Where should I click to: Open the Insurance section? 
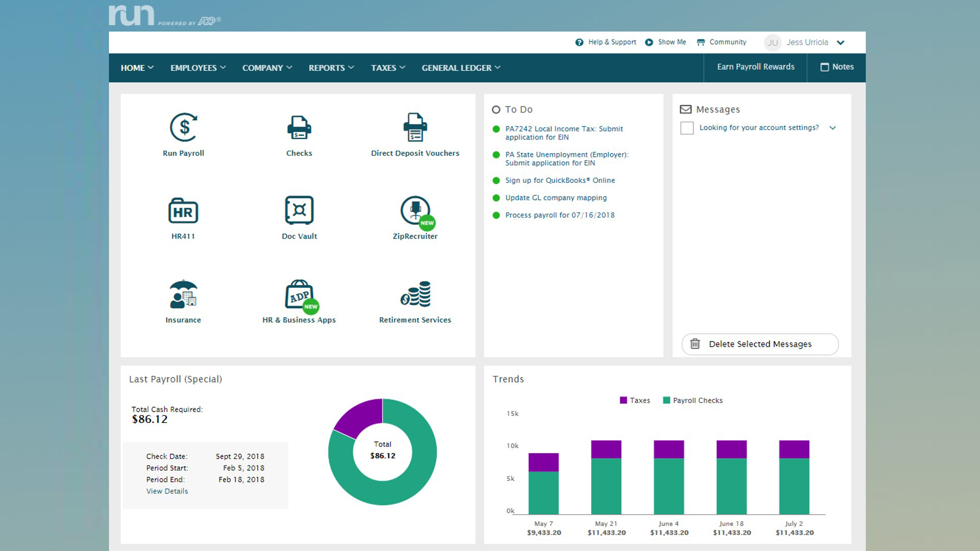tap(183, 300)
